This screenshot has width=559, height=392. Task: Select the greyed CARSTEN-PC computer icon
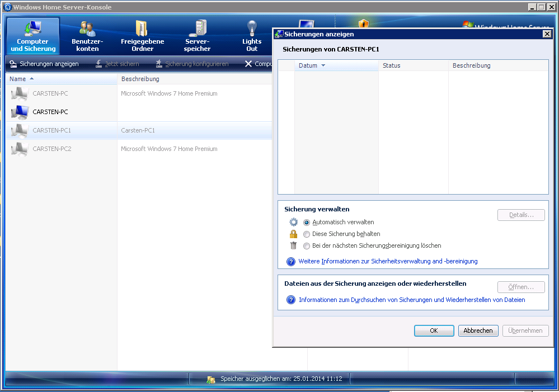click(20, 93)
